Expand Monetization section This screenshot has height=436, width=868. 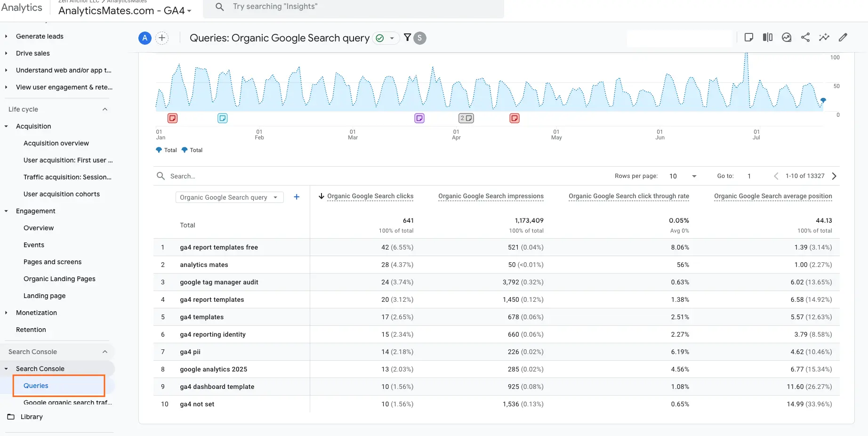click(x=6, y=313)
